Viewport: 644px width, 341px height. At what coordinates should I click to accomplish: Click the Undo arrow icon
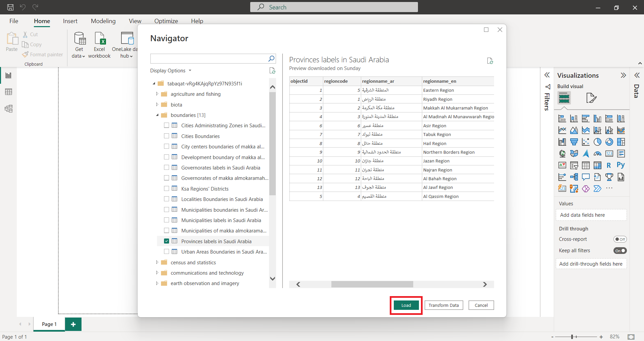pos(23,7)
